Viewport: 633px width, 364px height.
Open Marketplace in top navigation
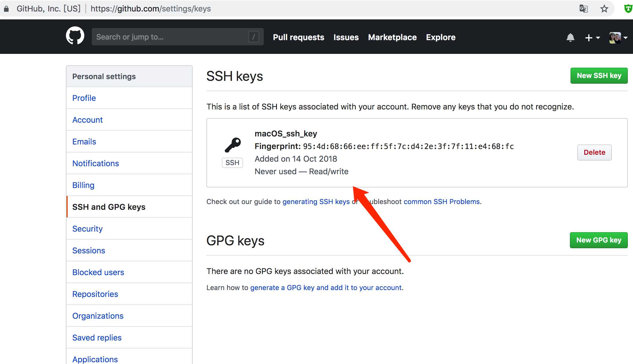392,37
